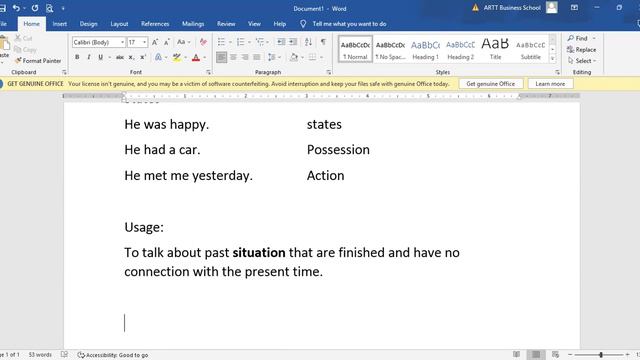
Task: Open the Select dropdown in Editing
Action: pos(582,61)
